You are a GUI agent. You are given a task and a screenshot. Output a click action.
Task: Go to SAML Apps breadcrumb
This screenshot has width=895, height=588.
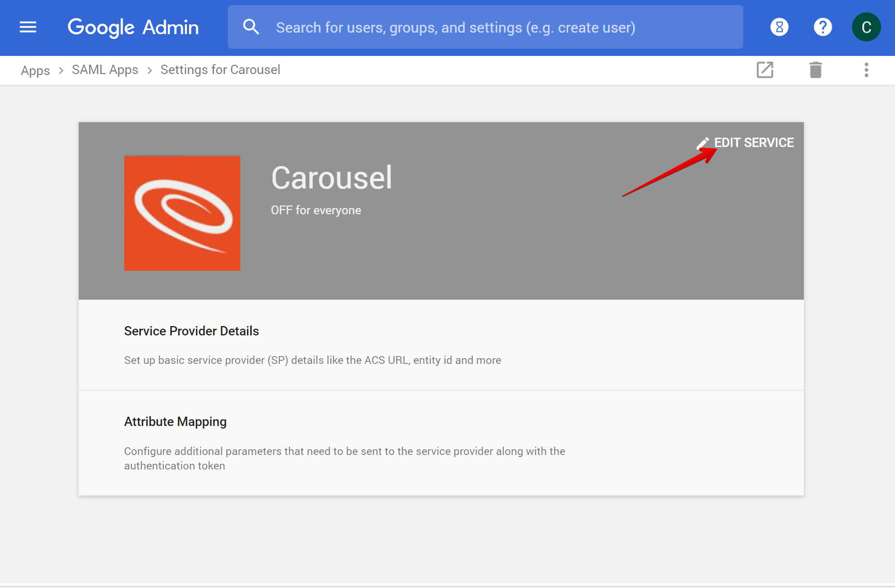pos(105,70)
